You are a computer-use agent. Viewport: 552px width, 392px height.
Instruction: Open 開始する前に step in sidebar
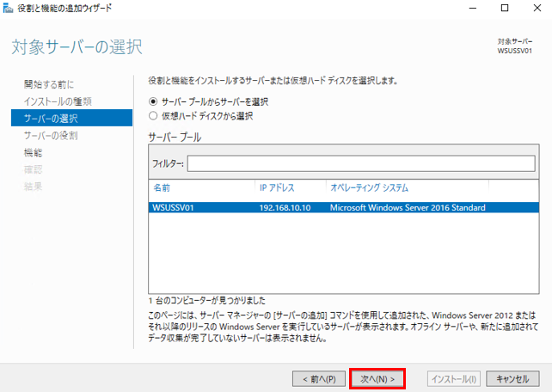[49, 84]
